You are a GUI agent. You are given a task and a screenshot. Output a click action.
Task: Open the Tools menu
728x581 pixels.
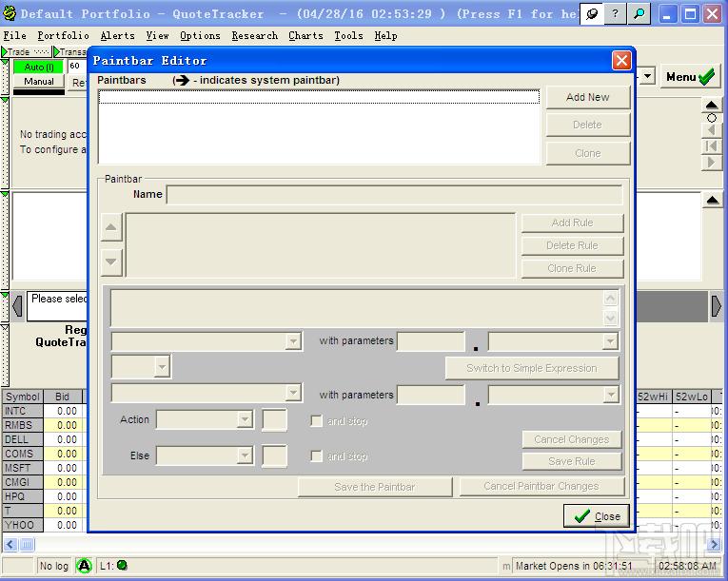(348, 36)
